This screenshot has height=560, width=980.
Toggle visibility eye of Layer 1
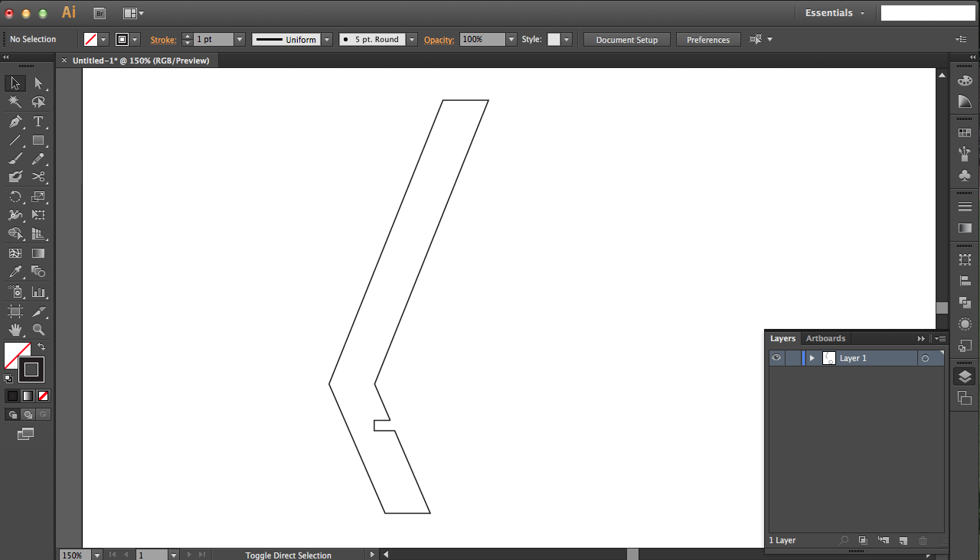point(776,358)
